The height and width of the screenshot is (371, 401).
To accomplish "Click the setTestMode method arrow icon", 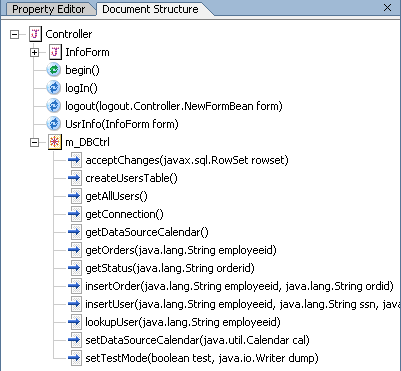I will pos(75,358).
